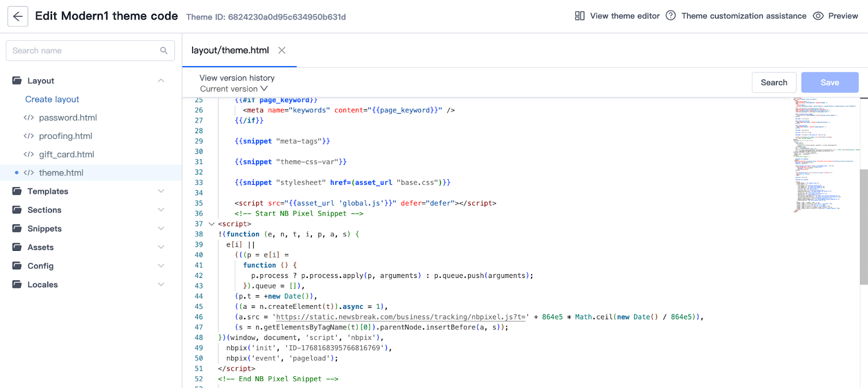Expand the Sections folder chevron
This screenshot has height=388, width=868.
pyautogui.click(x=161, y=210)
